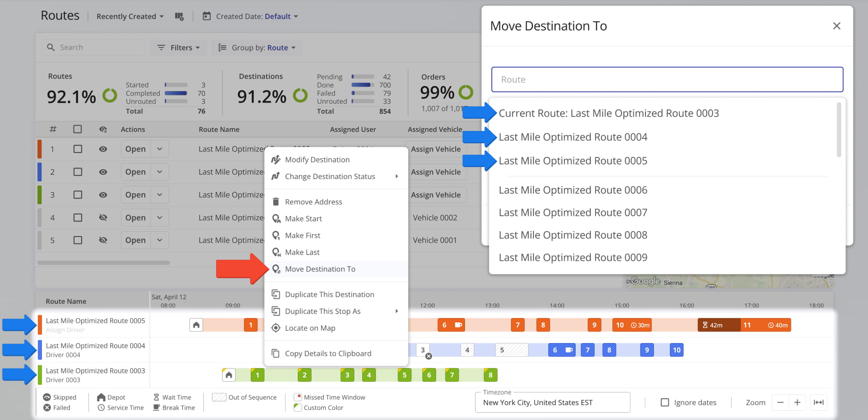
Task: Choose Remove Address from context menu
Action: (x=313, y=202)
